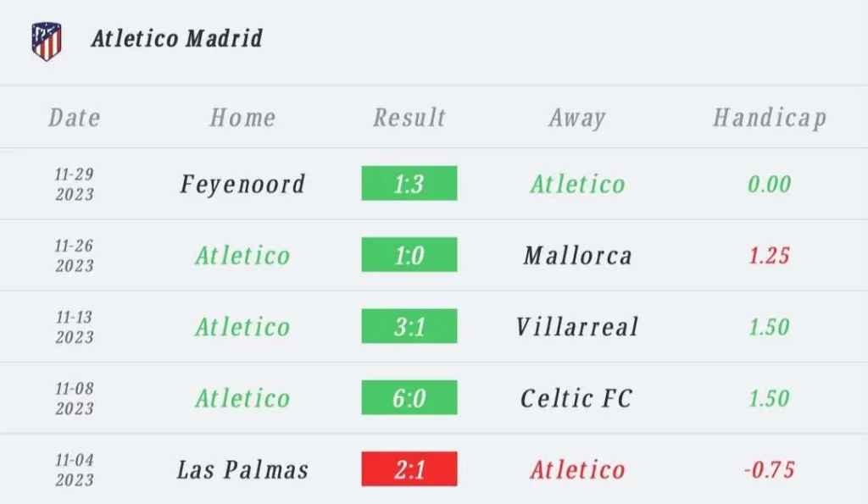This screenshot has width=868, height=504.
Task: Select the Home column header
Action: click(242, 117)
